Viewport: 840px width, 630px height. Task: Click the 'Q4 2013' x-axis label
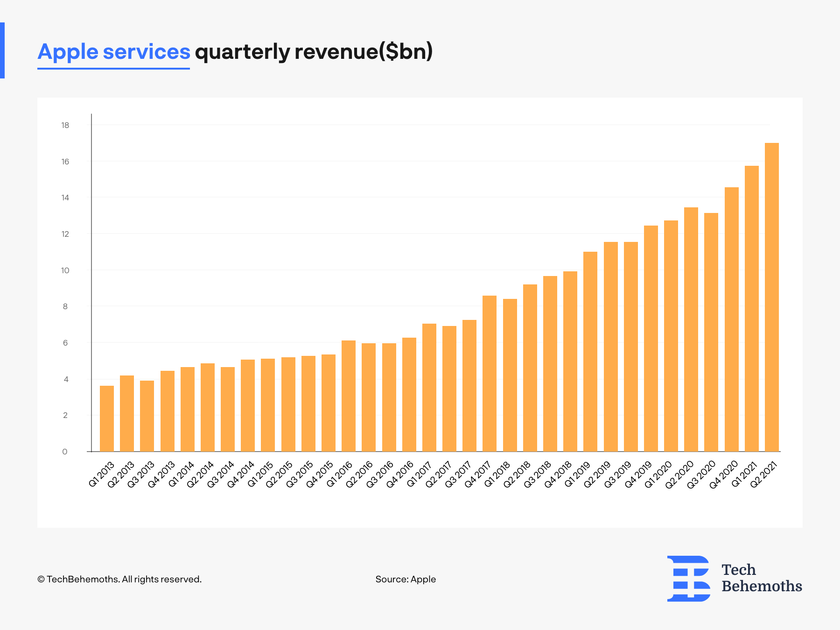(x=161, y=474)
